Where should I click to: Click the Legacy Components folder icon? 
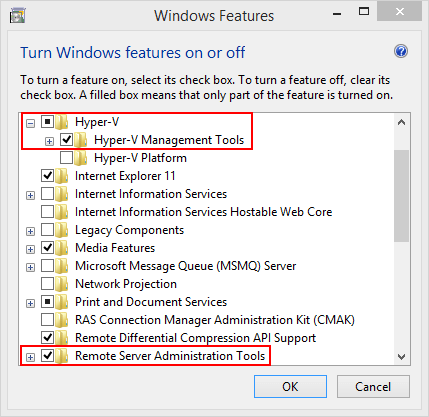click(62, 230)
